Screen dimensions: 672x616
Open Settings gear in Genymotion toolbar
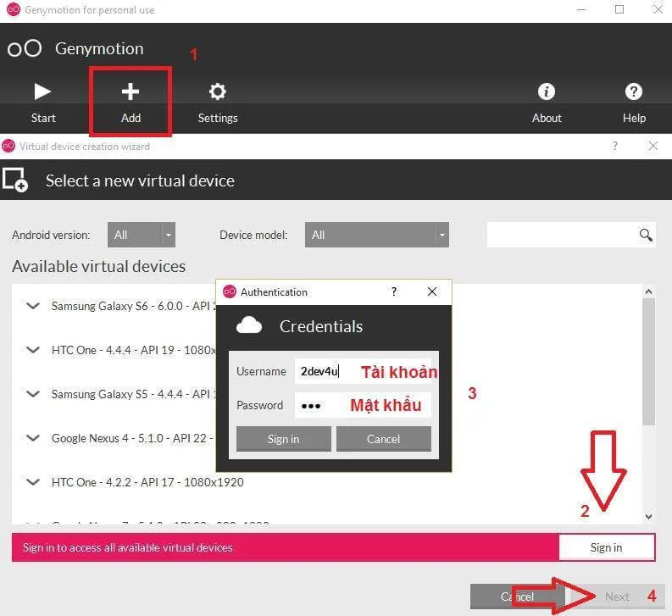tap(217, 92)
